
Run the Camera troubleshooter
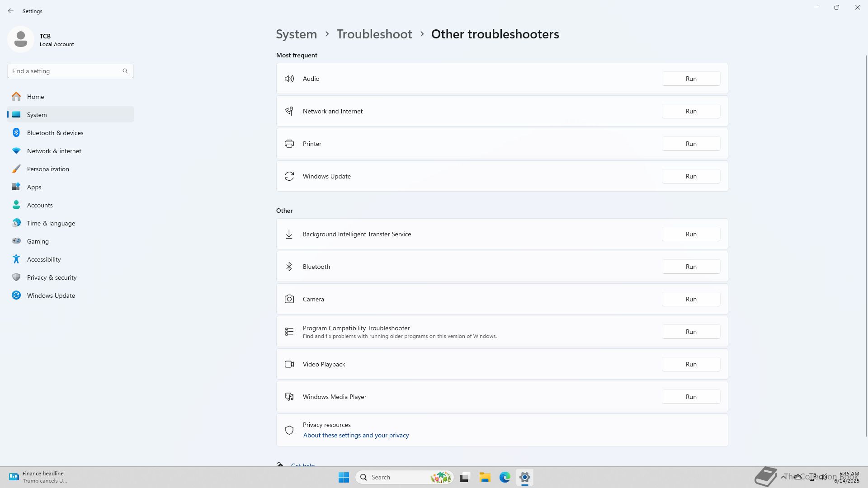point(691,299)
